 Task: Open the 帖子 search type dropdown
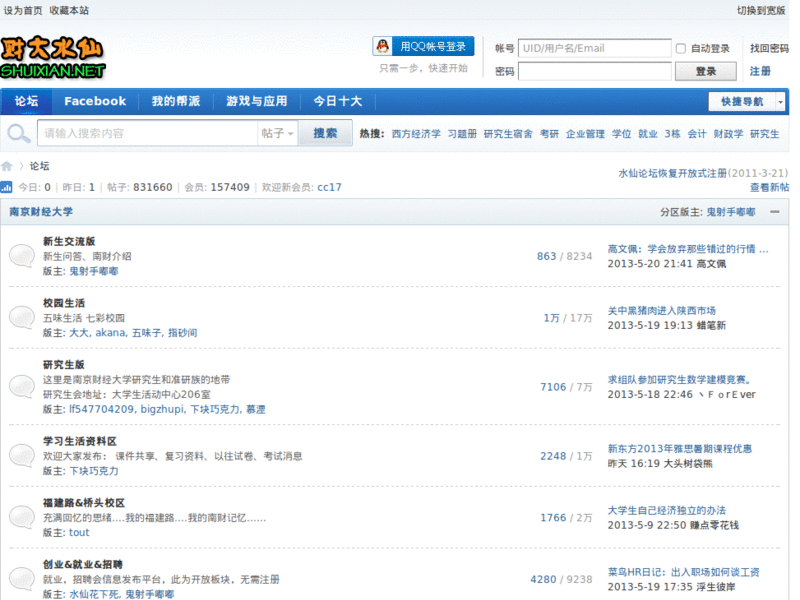click(277, 133)
